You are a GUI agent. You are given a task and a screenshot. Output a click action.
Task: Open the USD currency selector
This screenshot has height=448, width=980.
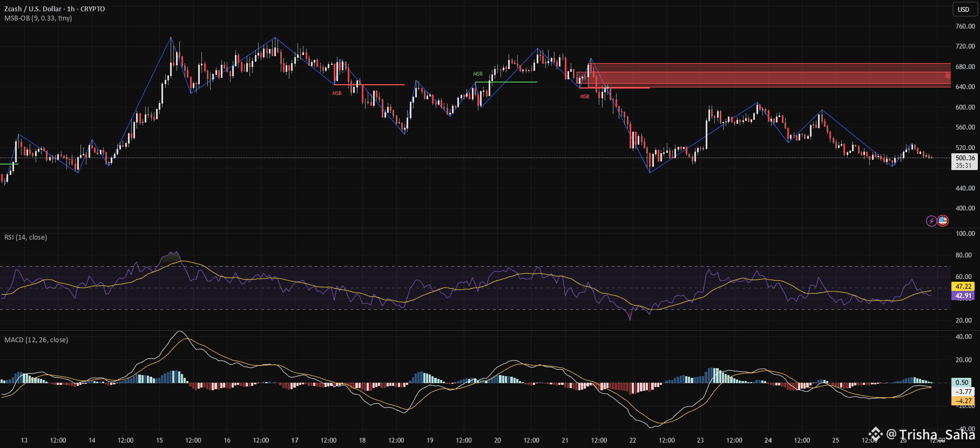(x=963, y=9)
